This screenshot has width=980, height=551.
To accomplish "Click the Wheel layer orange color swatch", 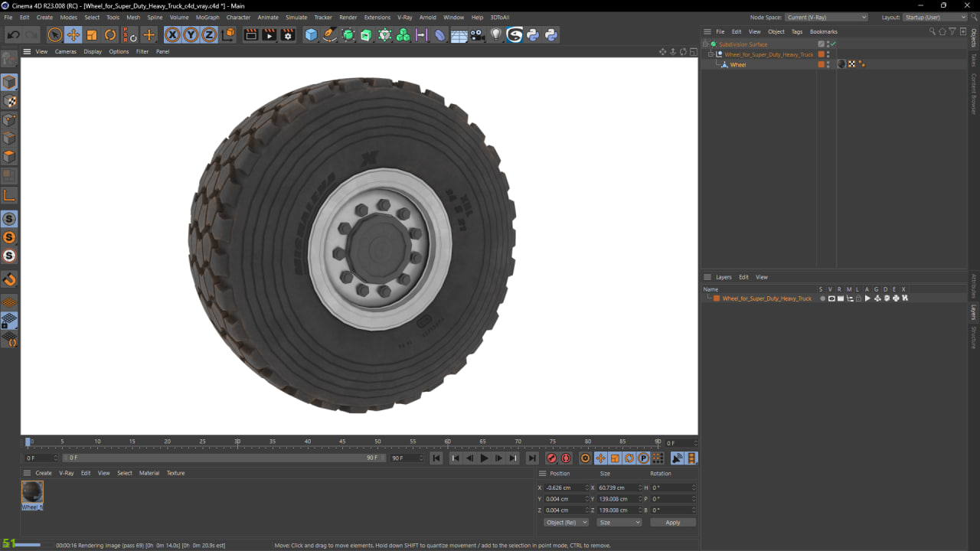I will click(717, 298).
